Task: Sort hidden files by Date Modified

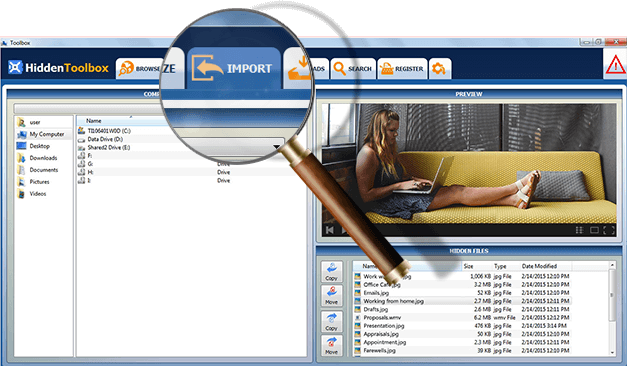Action: coord(539,266)
